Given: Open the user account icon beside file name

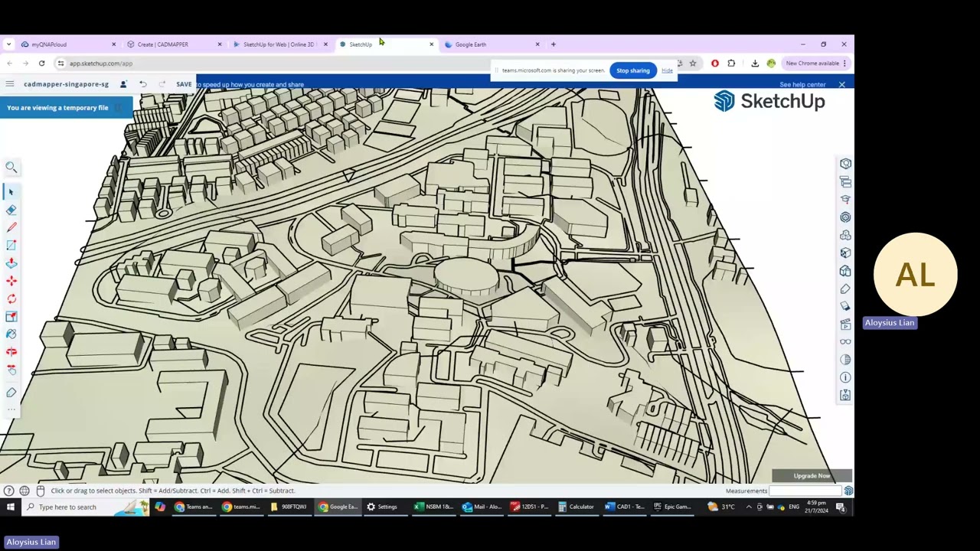Looking at the screenshot, I should (x=123, y=84).
